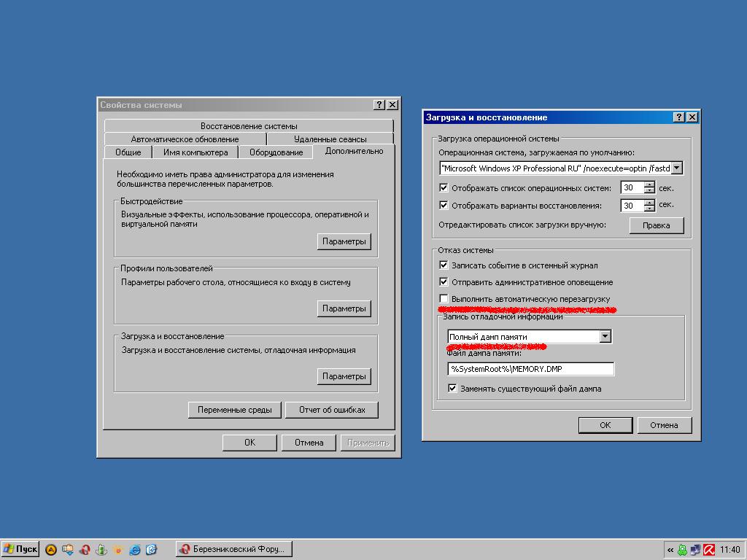
Task: Switch to the Оборудование tab
Action: coord(276,152)
